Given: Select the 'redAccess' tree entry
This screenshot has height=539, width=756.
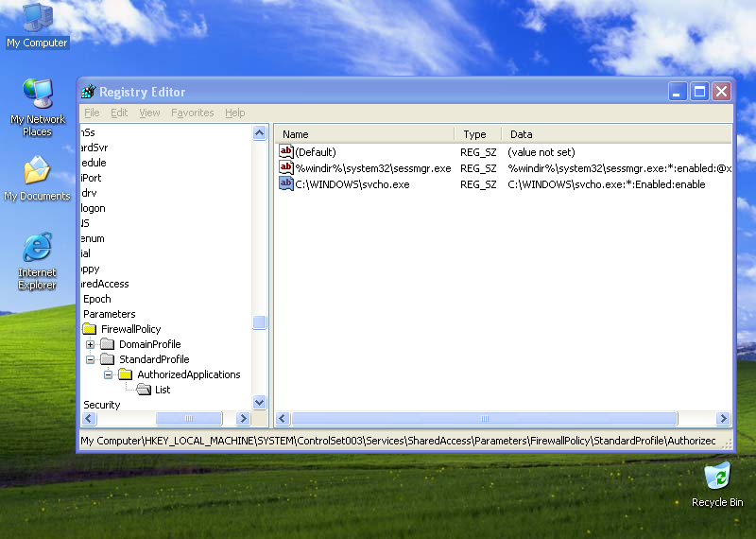Looking at the screenshot, I should 105,284.
